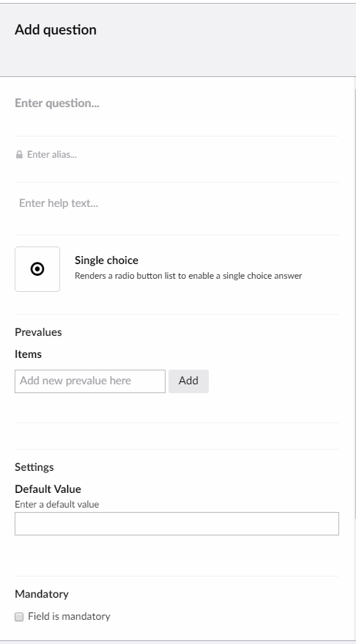Focus the Add new prevalue input

pyautogui.click(x=90, y=381)
